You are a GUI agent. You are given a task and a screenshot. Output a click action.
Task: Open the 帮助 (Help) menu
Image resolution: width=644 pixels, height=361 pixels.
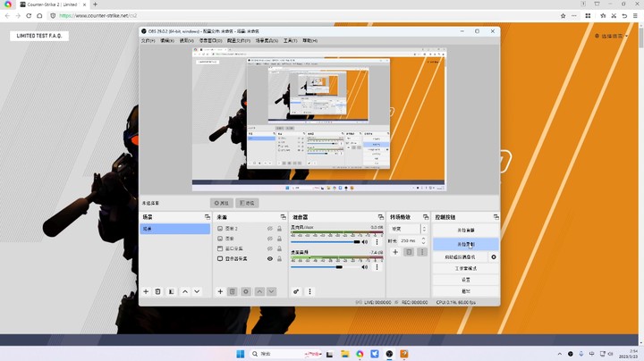[309, 40]
